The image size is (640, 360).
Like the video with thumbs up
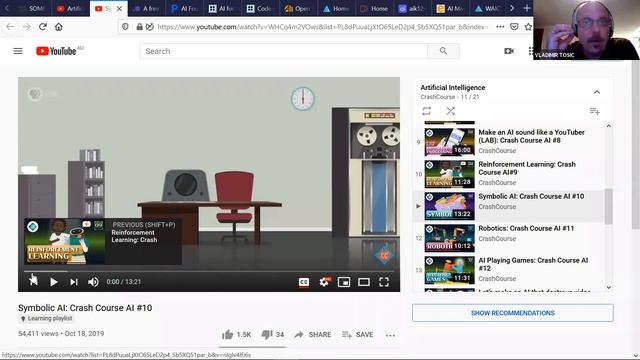point(236,335)
